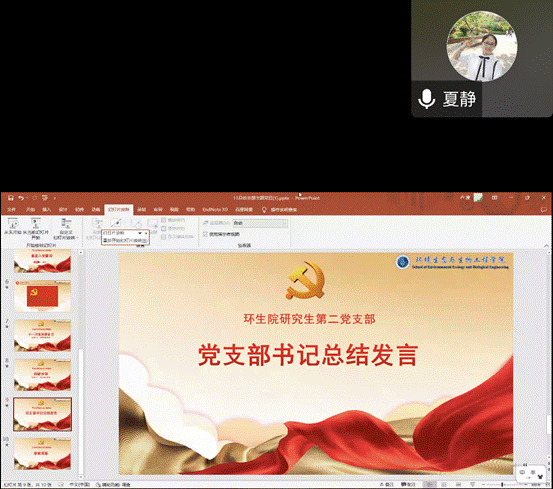Click tooltip's dropdown arrow beside 幻灯片放映
The height and width of the screenshot is (489, 553).
click(140, 233)
